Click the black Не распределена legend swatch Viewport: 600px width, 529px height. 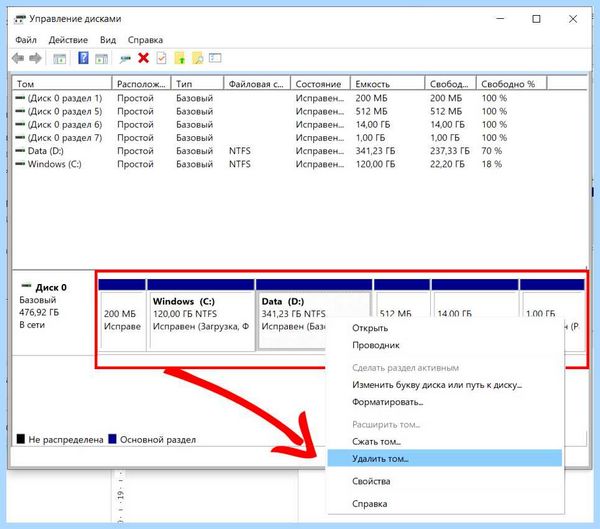21,439
